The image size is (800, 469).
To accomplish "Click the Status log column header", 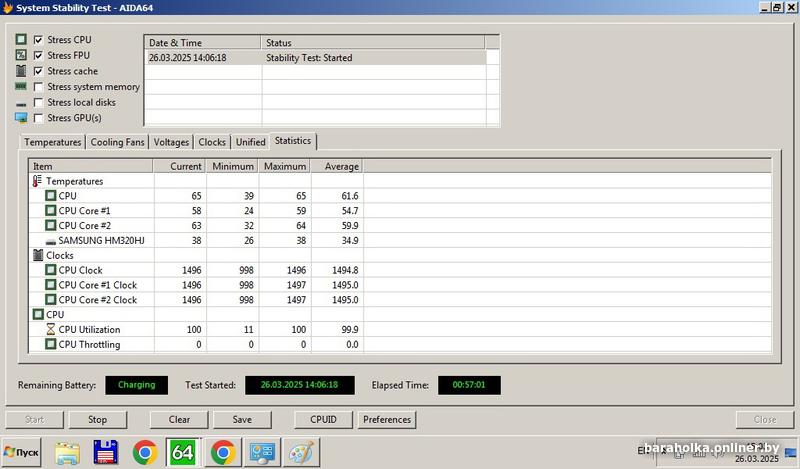I will 373,43.
